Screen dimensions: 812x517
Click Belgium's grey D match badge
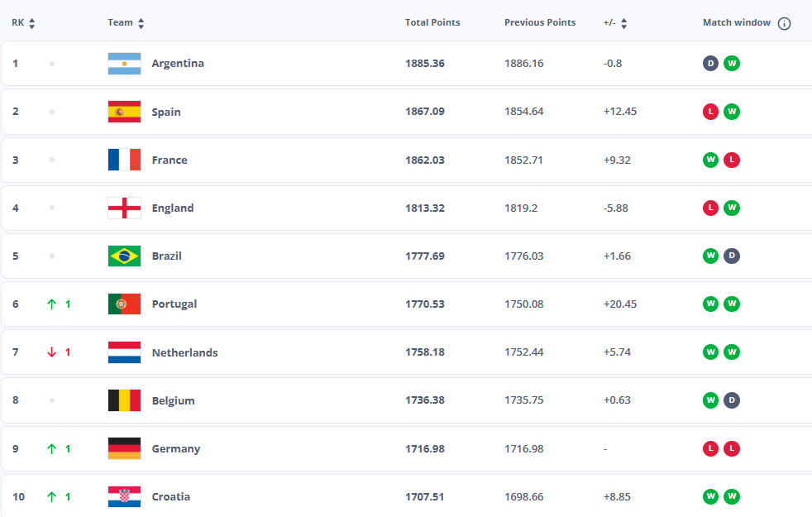(732, 400)
